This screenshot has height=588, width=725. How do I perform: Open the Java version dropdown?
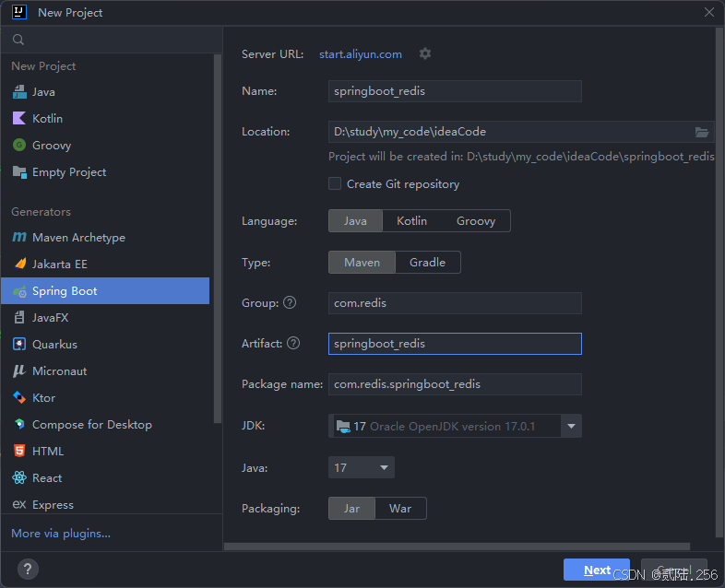(361, 467)
